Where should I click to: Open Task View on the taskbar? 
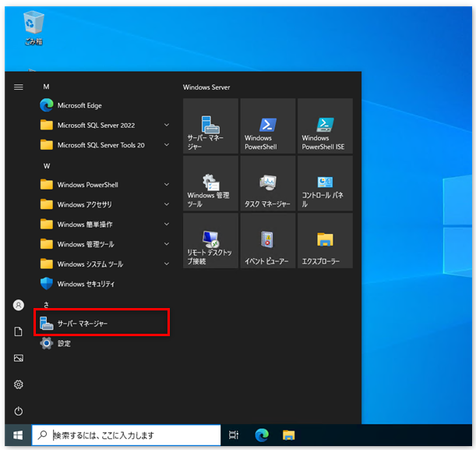click(x=234, y=435)
